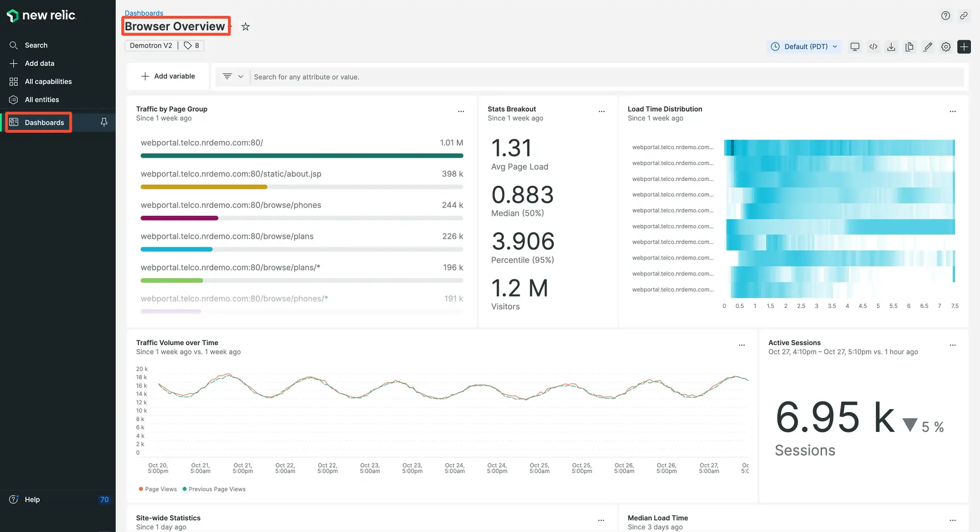Toggle the pin next to Dashboards
Screen dimensions: 980x532
(104, 123)
